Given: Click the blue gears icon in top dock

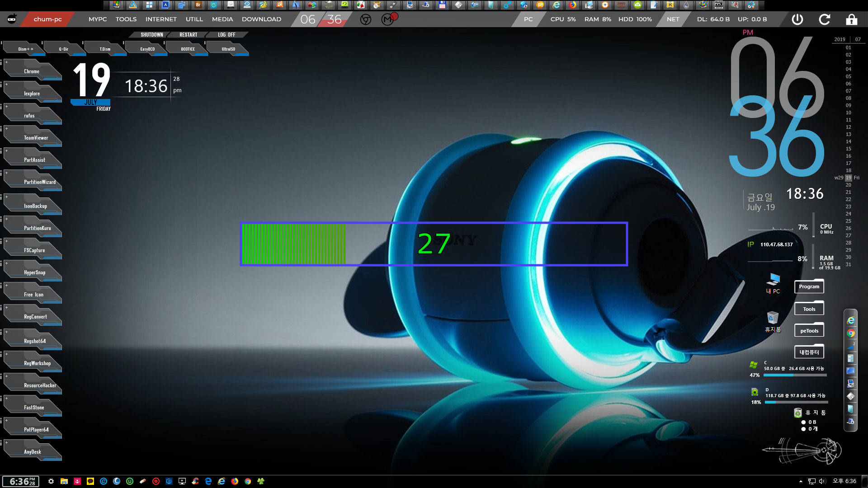Looking at the screenshot, I should click(x=507, y=5).
